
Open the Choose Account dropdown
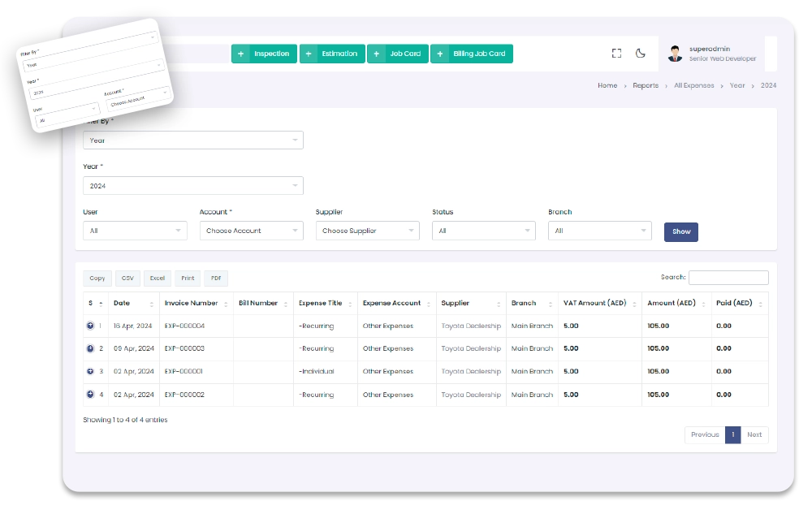coord(251,231)
